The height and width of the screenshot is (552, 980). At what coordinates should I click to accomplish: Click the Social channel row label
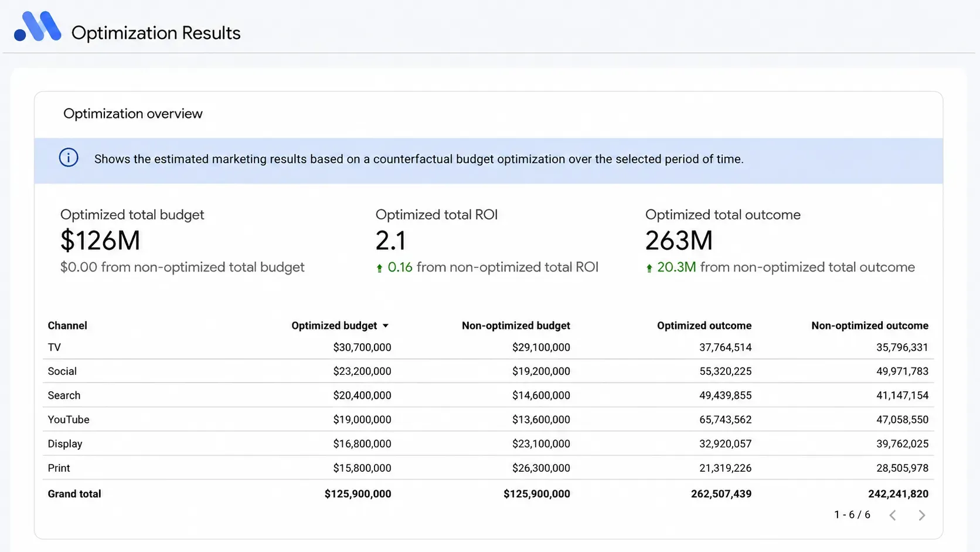pos(62,371)
